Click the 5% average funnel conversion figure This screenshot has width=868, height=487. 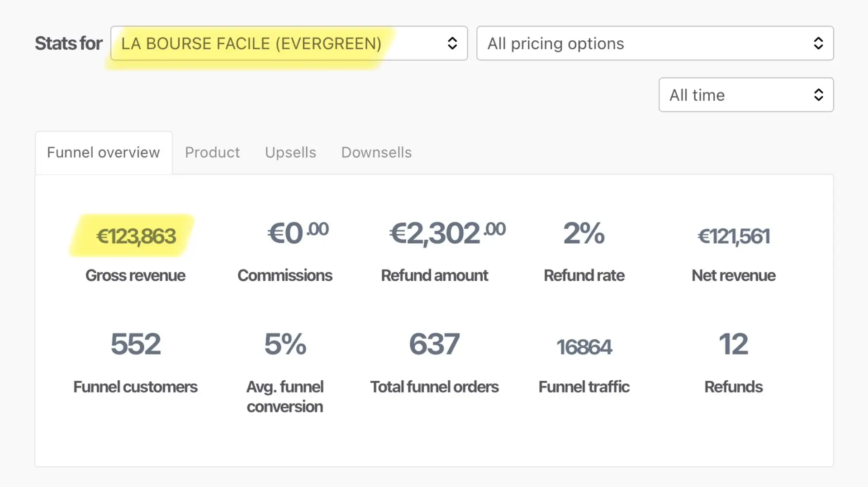coord(285,344)
